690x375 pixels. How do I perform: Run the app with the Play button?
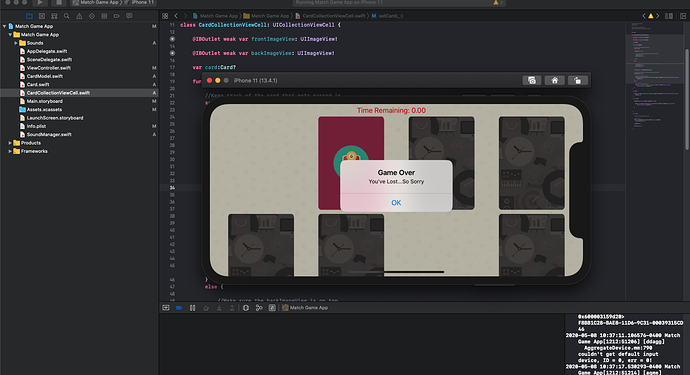[40, 3]
